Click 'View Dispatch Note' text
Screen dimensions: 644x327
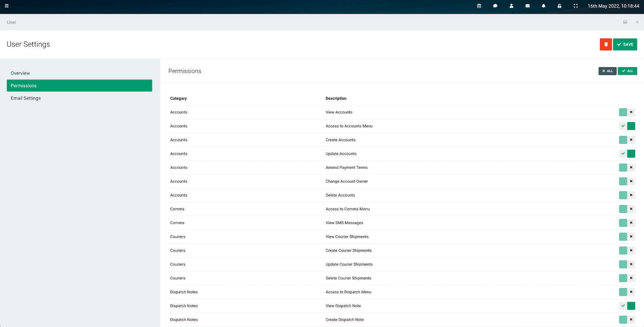[x=343, y=306]
